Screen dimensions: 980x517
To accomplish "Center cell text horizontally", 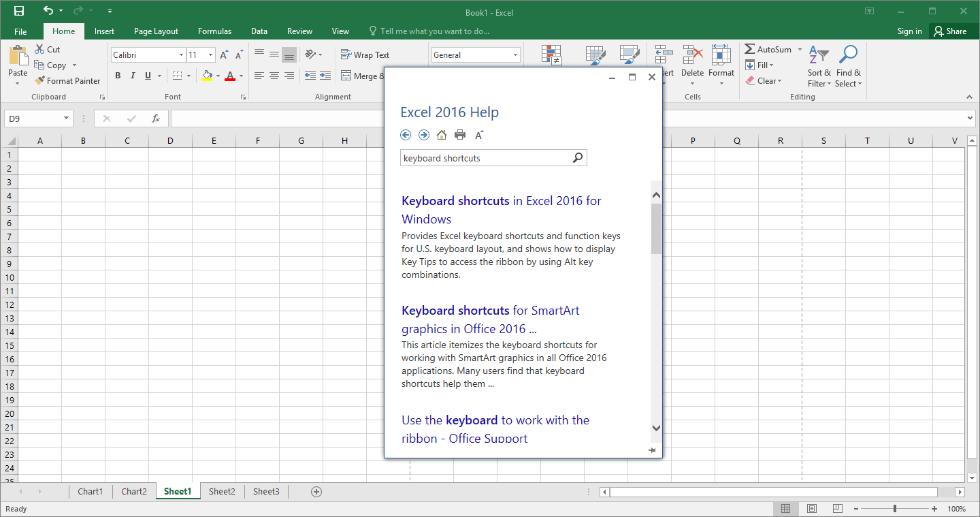I will point(274,76).
